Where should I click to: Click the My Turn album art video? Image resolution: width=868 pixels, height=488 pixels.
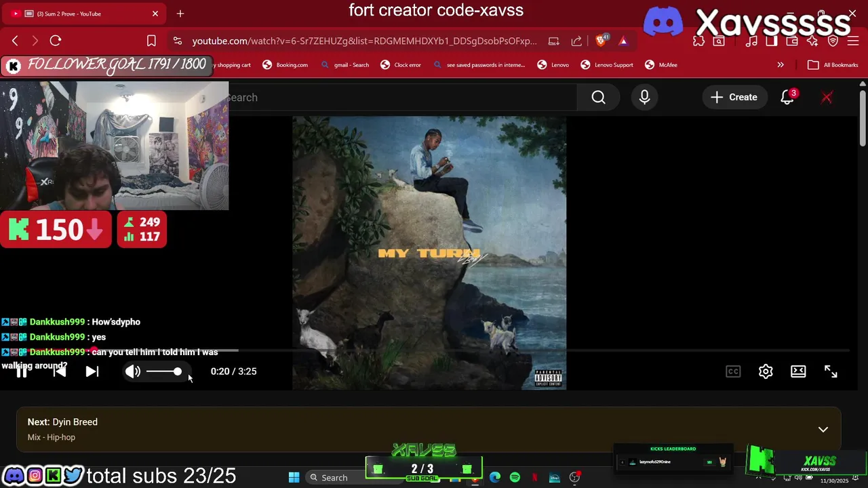click(429, 253)
